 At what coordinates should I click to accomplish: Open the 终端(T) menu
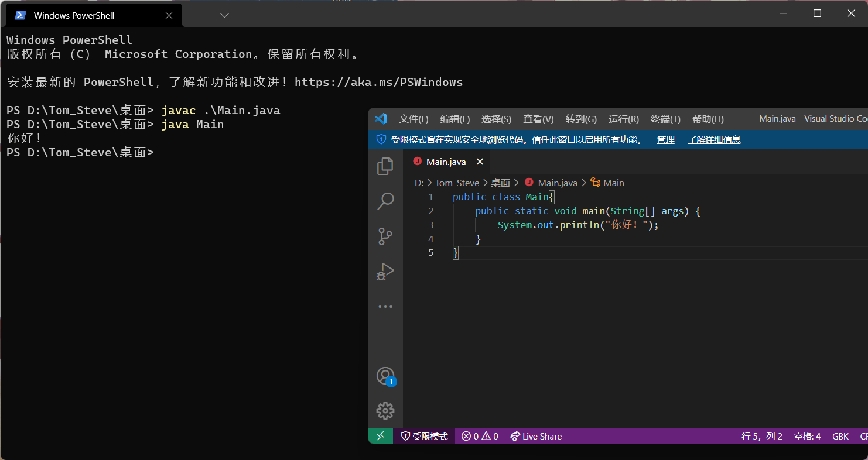tap(665, 119)
